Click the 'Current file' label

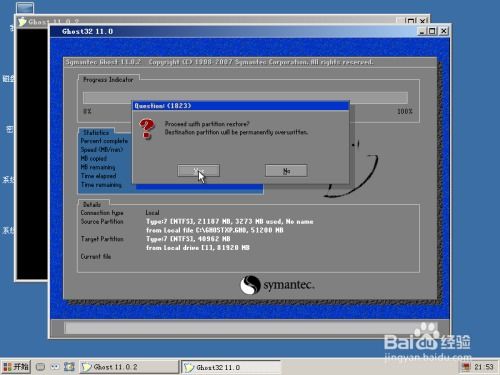tap(96, 256)
